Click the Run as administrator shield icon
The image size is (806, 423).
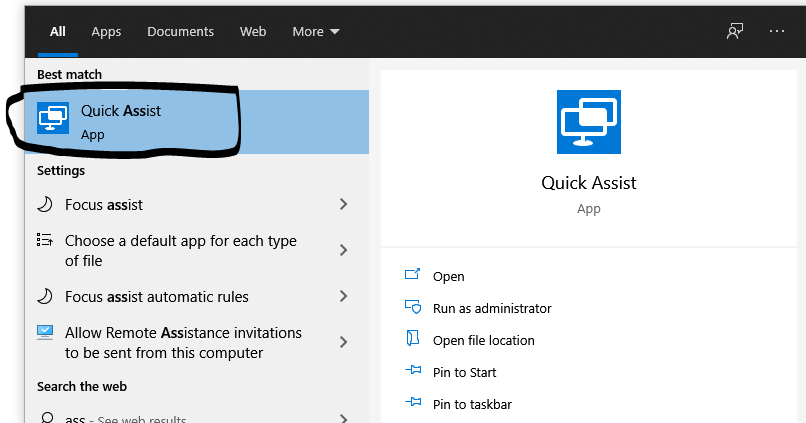click(x=413, y=307)
